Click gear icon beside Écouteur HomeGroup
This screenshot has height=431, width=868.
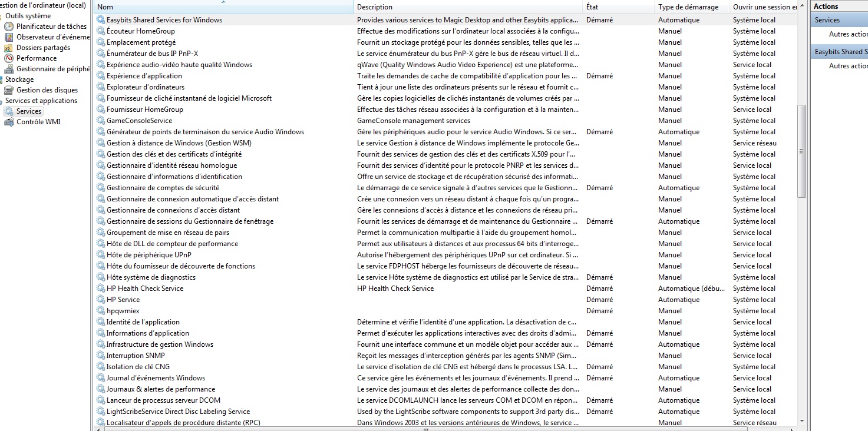101,31
